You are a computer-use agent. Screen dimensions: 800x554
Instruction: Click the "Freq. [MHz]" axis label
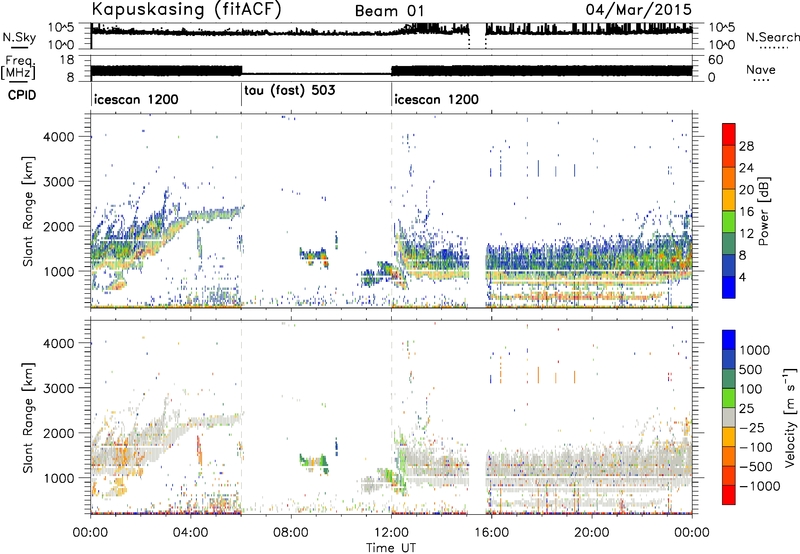[19, 67]
